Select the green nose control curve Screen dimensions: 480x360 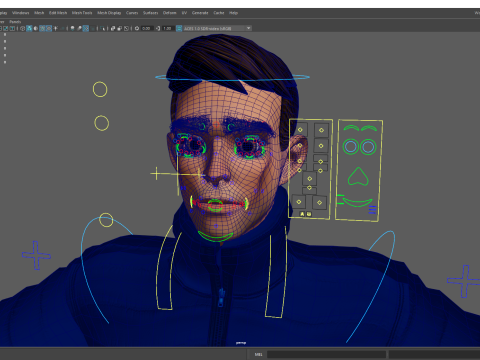click(x=358, y=177)
